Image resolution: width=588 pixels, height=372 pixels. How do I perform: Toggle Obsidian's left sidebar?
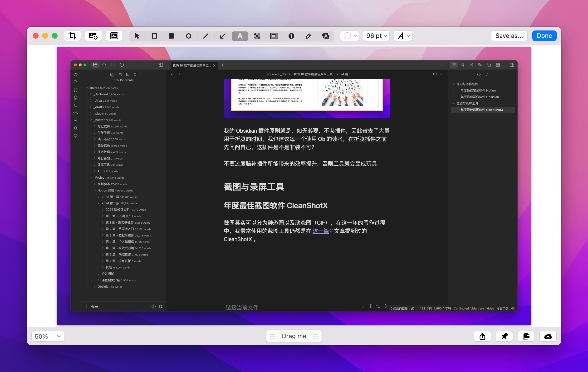(x=161, y=65)
